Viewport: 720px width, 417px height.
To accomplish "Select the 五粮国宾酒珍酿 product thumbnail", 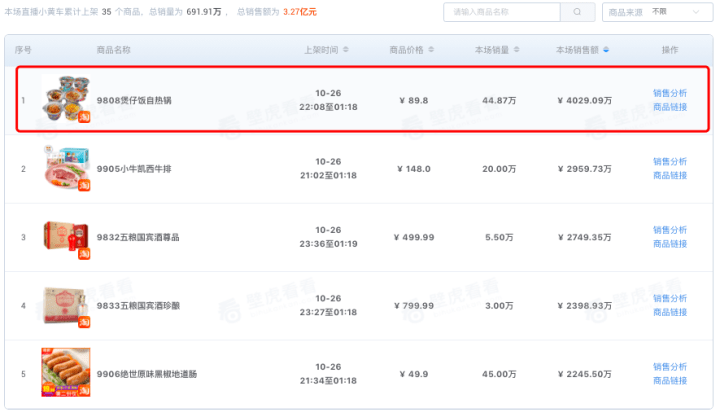I will (x=66, y=305).
